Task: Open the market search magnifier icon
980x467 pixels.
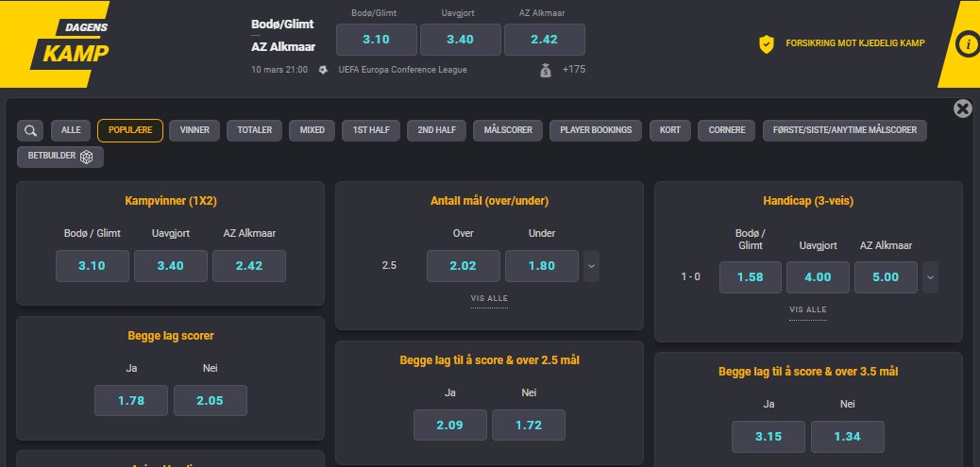Action: (x=30, y=130)
